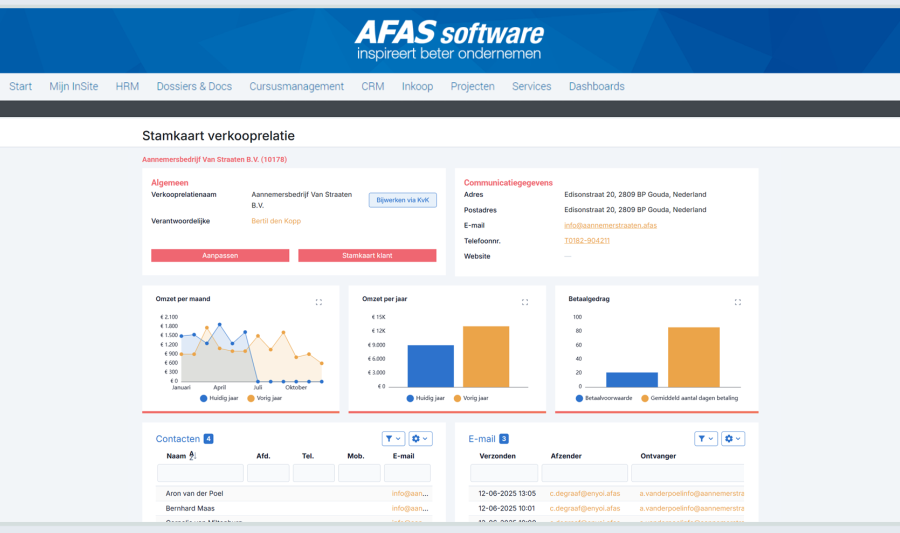
Task: Toggle Gemiddeld aantal dagen betaling legend
Action: [689, 398]
